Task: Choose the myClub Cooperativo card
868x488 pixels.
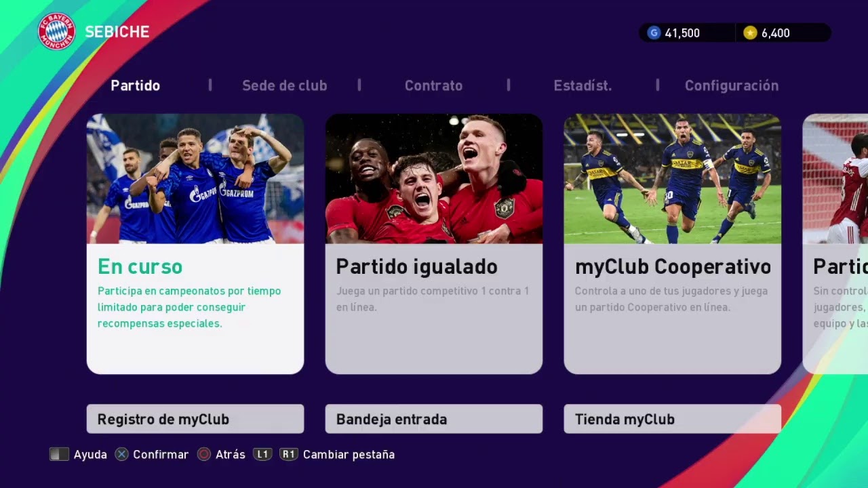Action: pos(673,244)
